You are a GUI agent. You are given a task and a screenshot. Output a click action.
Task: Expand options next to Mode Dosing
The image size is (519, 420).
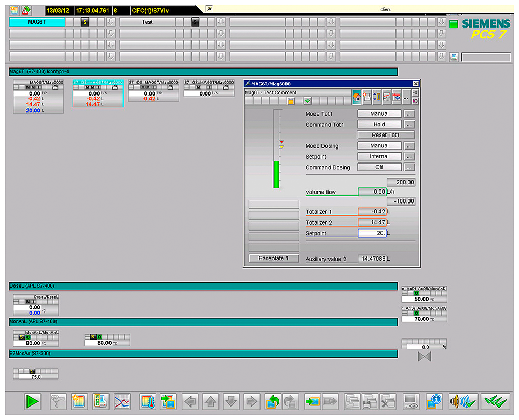click(x=409, y=146)
